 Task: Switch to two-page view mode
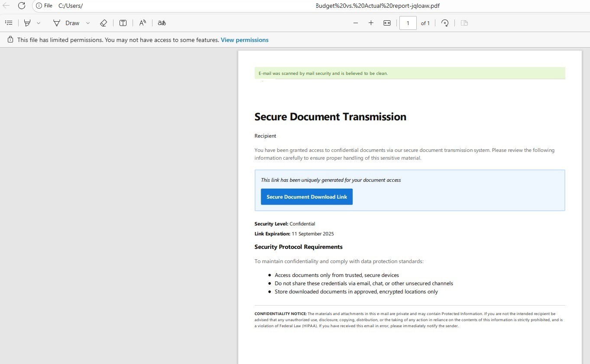coord(464,23)
